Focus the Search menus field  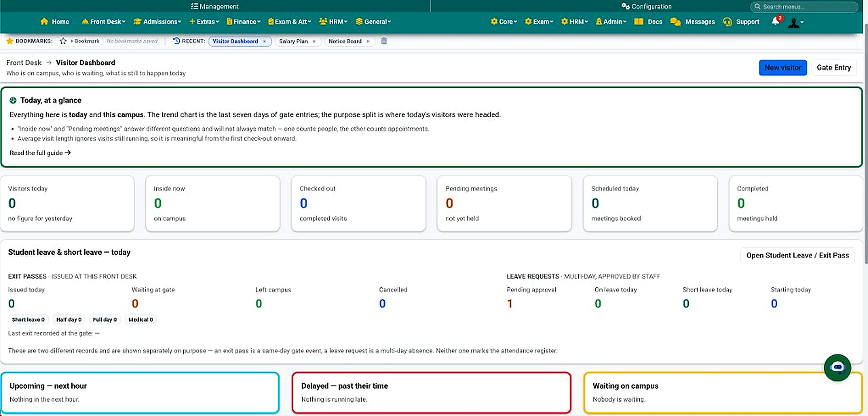pos(804,6)
